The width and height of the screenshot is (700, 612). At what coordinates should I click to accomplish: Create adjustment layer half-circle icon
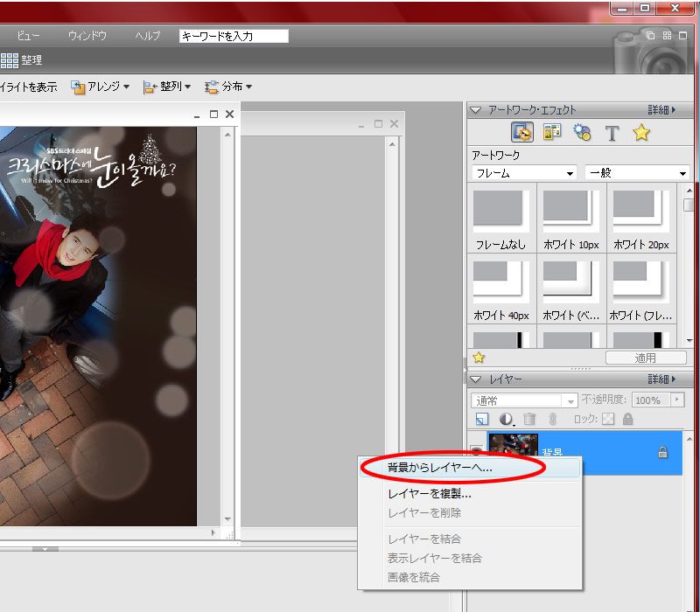[507, 419]
